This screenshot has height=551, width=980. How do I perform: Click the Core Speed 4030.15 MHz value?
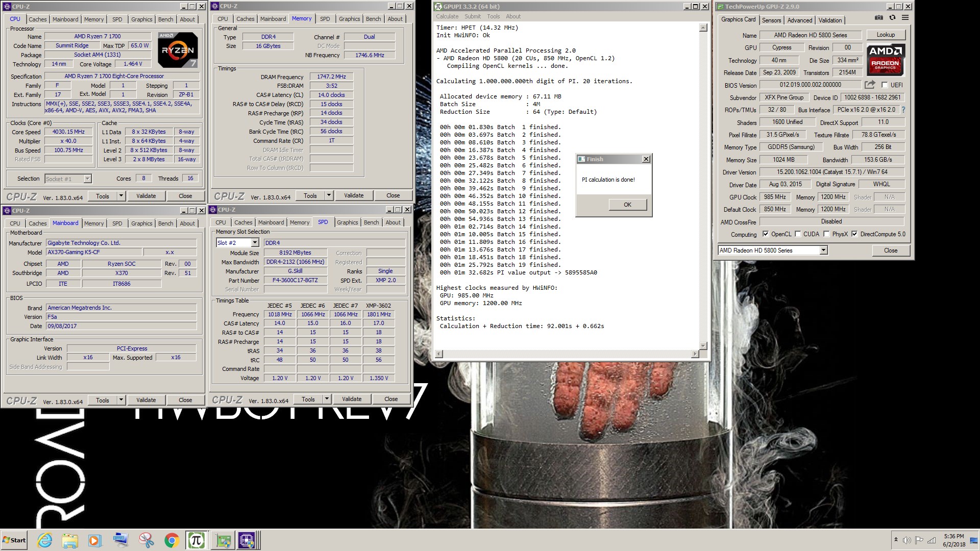[68, 132]
